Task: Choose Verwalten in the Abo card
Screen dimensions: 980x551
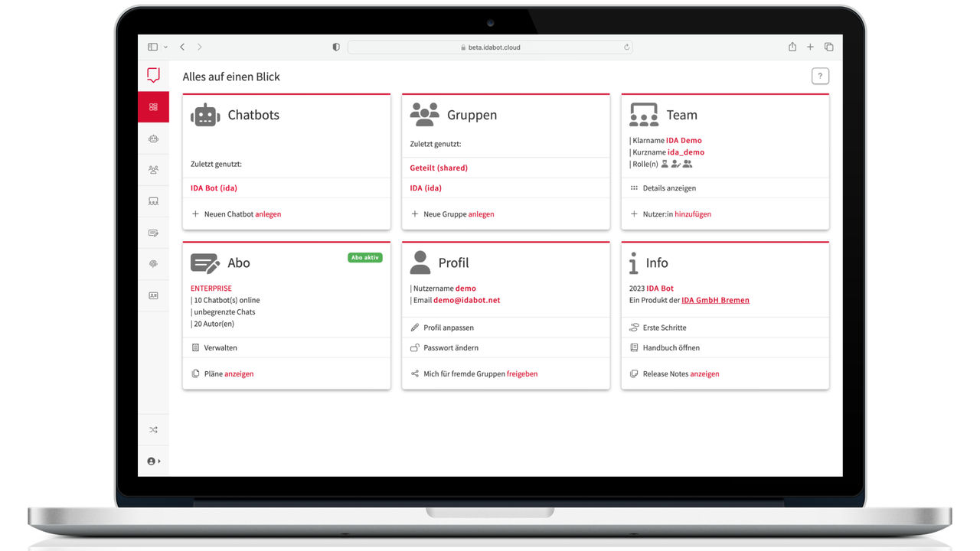Action: tap(220, 347)
